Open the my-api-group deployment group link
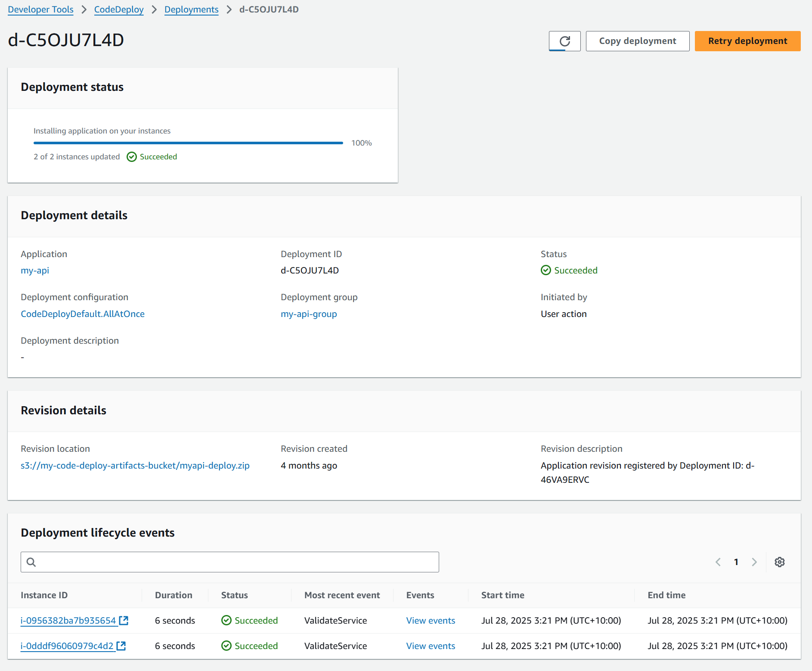This screenshot has height=671, width=812. [309, 314]
